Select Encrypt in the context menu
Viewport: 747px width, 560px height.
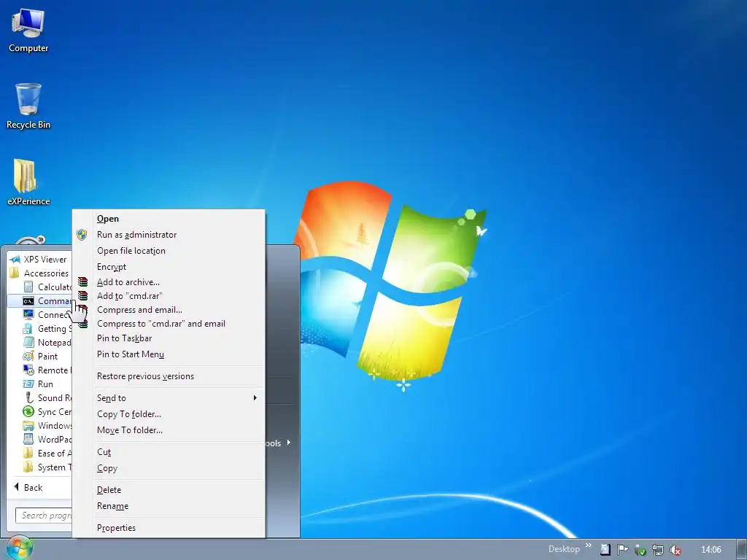click(x=169, y=267)
